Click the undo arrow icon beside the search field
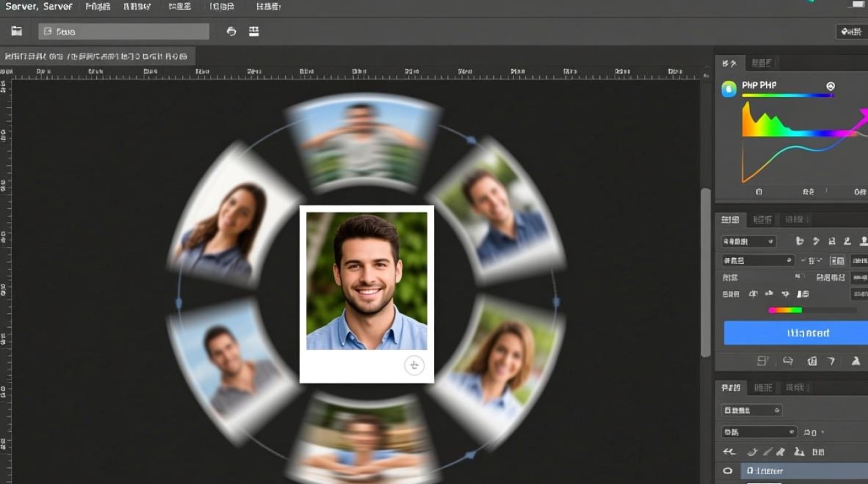Screen dimensions: 868x484 pos(231,31)
